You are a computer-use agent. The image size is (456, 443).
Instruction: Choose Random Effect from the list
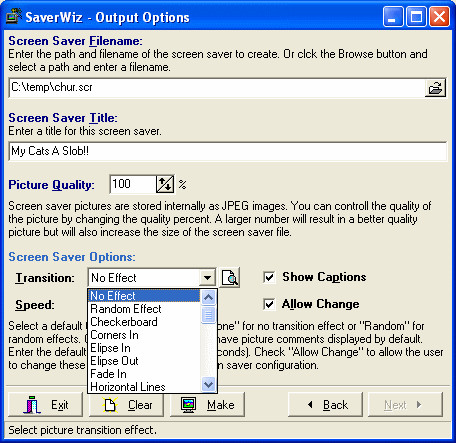click(144, 309)
